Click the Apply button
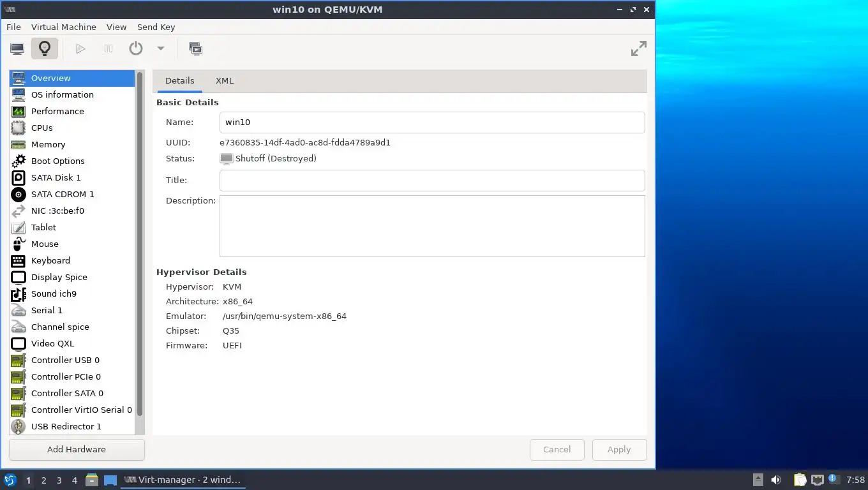This screenshot has width=868, height=490. point(619,449)
